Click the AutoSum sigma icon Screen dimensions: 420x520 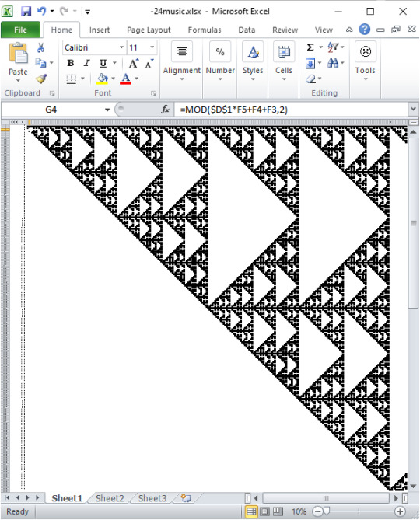point(310,47)
